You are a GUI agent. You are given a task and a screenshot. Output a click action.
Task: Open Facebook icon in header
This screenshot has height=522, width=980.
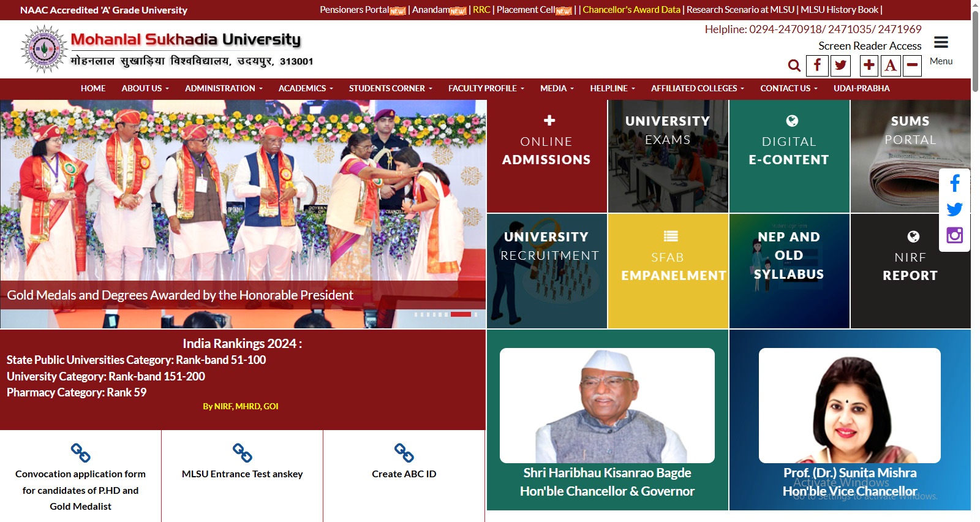817,66
